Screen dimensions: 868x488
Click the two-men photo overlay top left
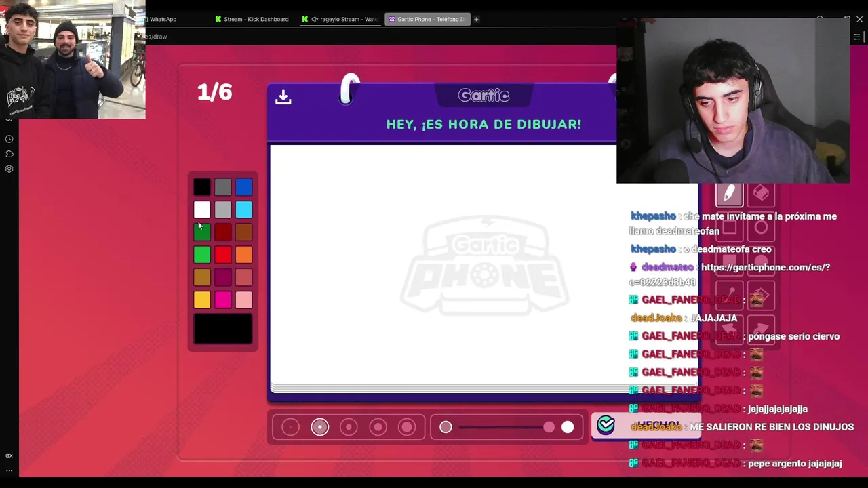pyautogui.click(x=73, y=60)
